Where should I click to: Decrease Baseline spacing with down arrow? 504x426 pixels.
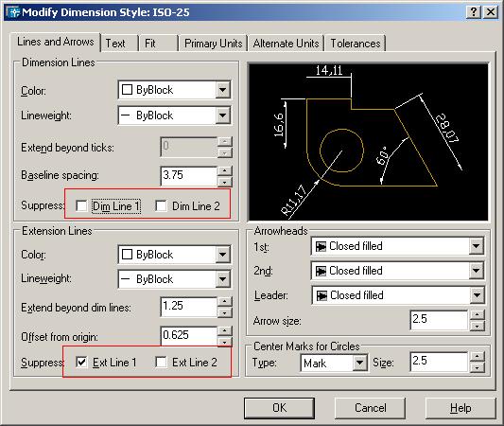tap(225, 182)
